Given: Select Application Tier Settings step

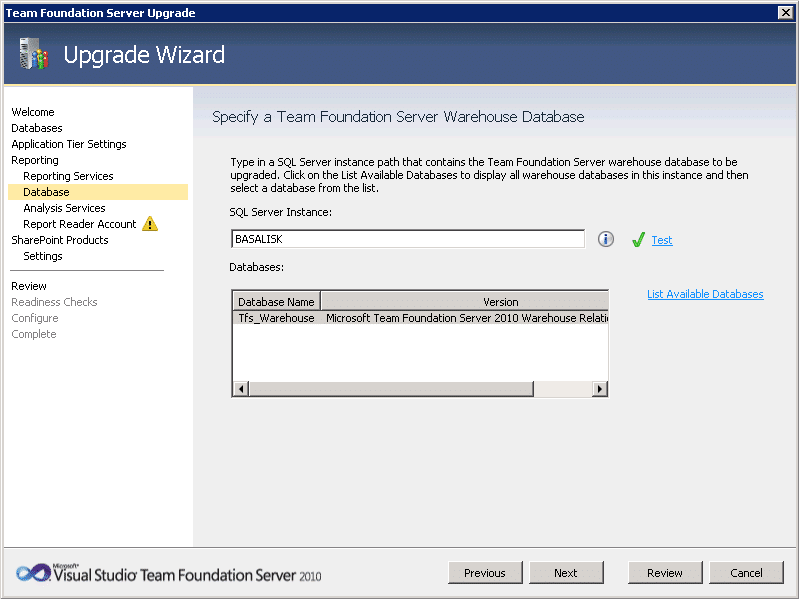Looking at the screenshot, I should [69, 144].
